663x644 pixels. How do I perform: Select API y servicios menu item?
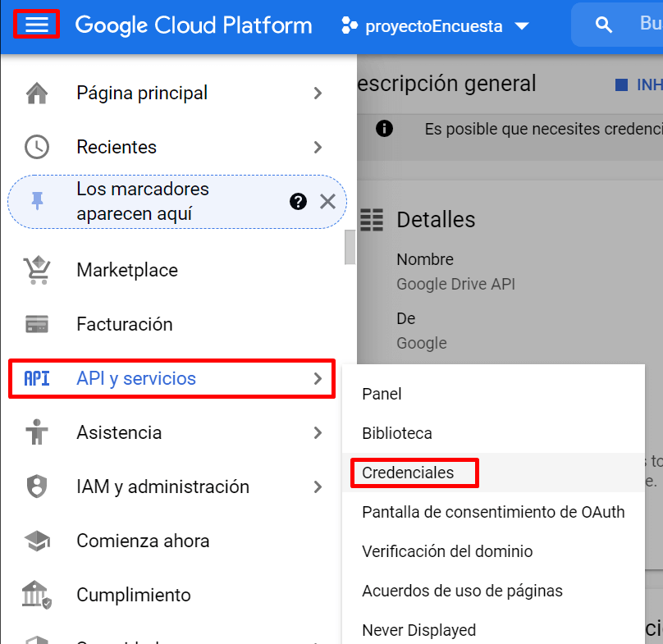tap(172, 378)
